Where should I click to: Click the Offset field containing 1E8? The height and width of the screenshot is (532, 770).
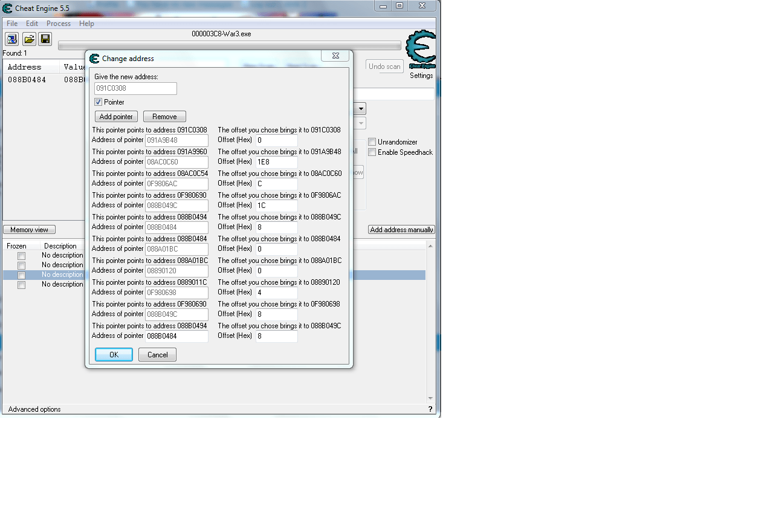[277, 162]
